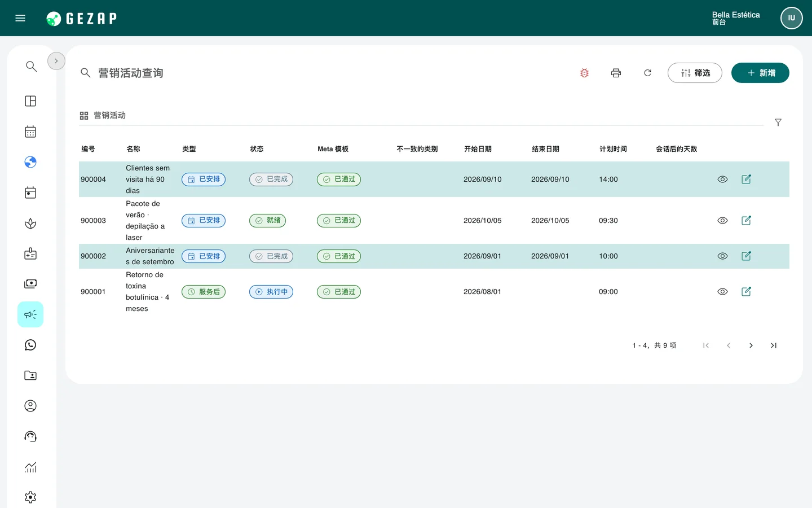
Task: Open the statistics chart sidebar icon
Action: [x=30, y=467]
